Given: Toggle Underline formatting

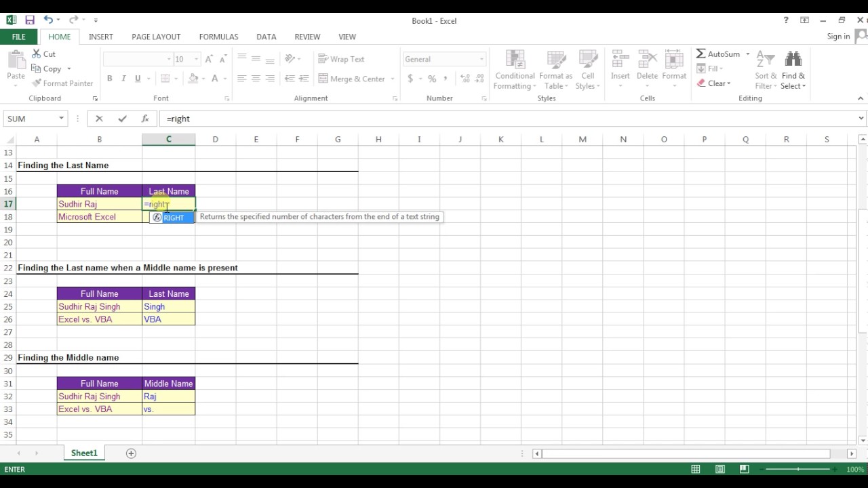Looking at the screenshot, I should pyautogui.click(x=138, y=79).
